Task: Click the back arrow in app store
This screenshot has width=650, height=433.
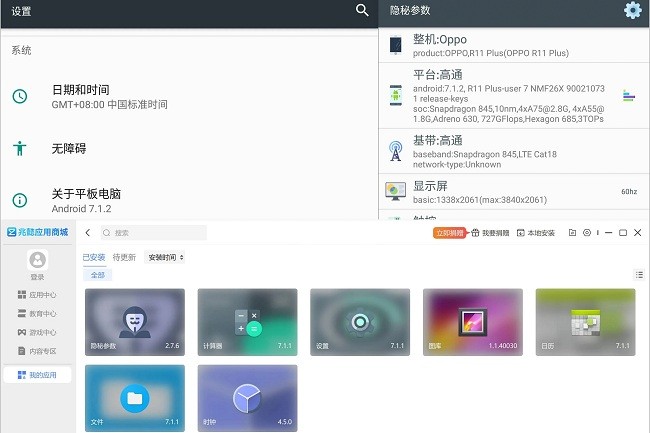Action: pos(88,233)
